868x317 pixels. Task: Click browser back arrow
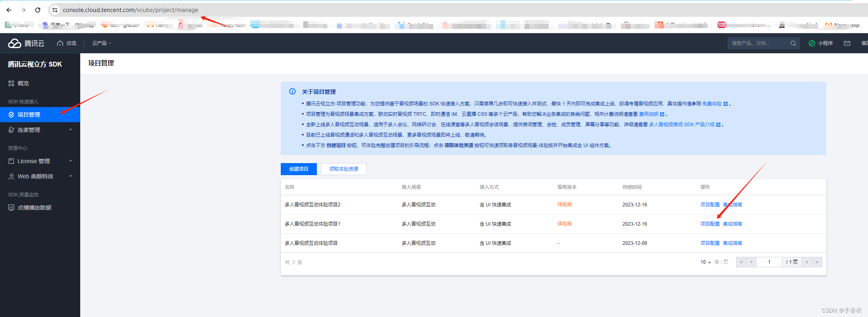point(9,10)
